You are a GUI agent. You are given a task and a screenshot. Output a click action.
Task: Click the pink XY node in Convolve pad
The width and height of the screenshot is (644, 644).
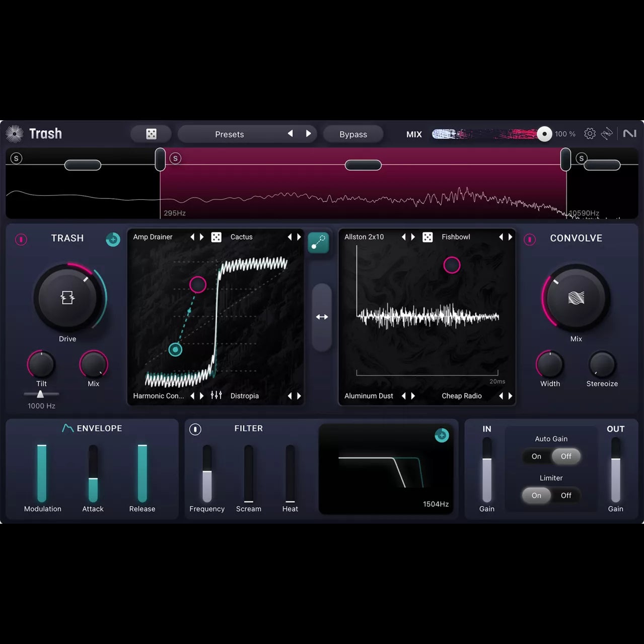pyautogui.click(x=452, y=265)
